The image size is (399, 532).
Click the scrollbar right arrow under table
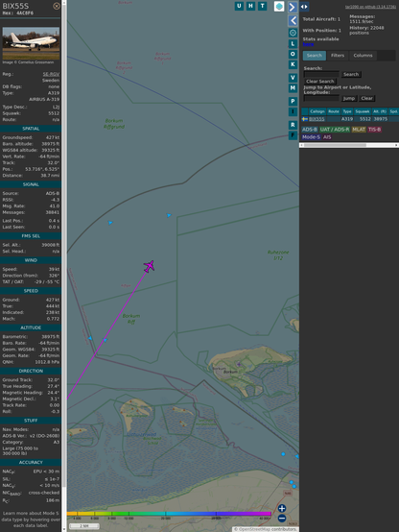pyautogui.click(x=396, y=145)
